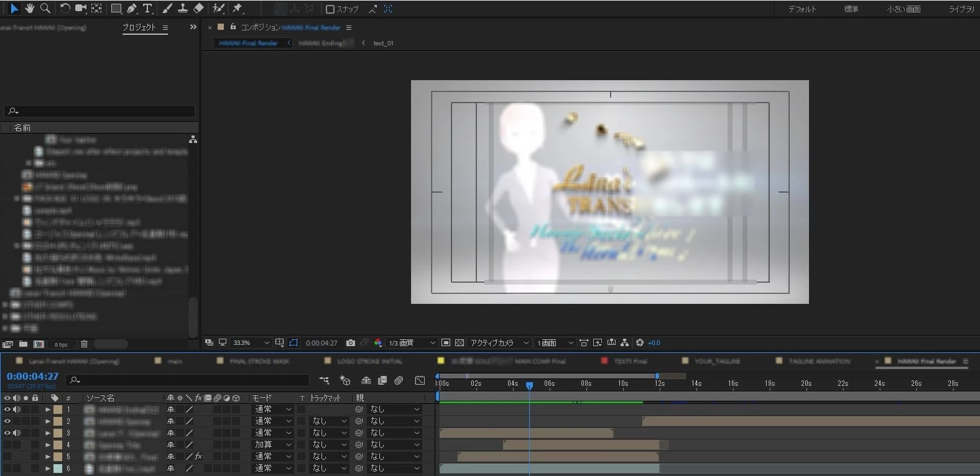The width and height of the screenshot is (980, 476).
Task: Open the text_01 breadcrumb in composition viewer
Action: [x=383, y=43]
